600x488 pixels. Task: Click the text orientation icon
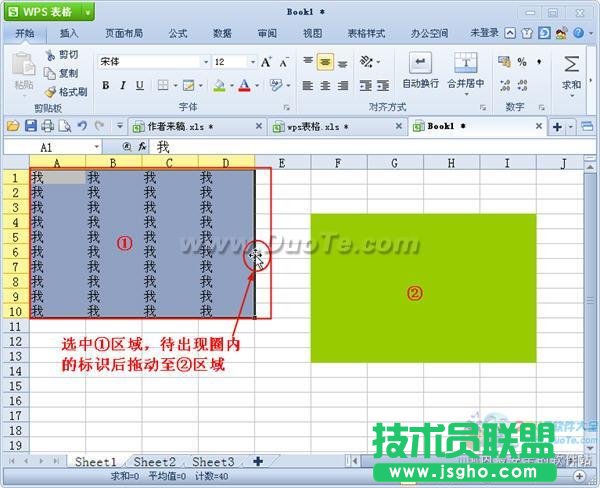tap(367, 61)
